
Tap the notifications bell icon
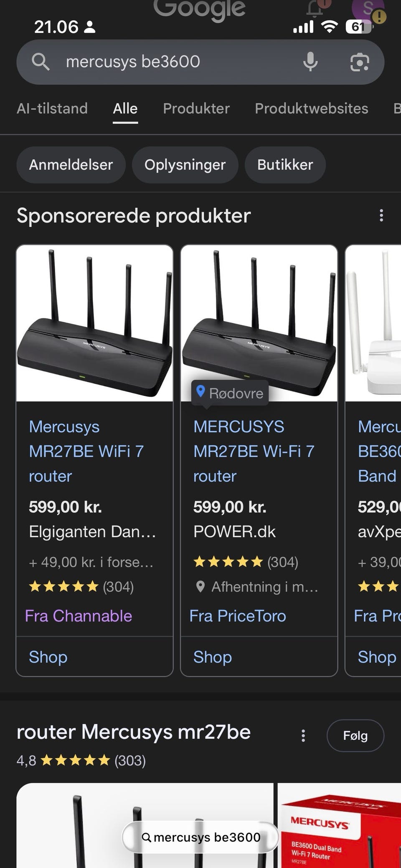316,8
